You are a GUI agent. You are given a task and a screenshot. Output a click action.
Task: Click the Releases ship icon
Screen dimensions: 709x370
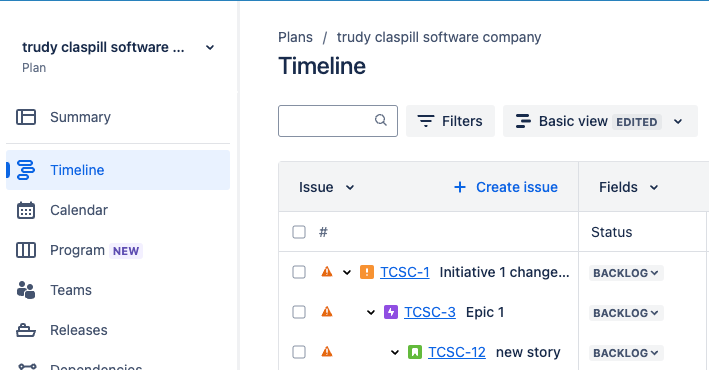click(26, 330)
